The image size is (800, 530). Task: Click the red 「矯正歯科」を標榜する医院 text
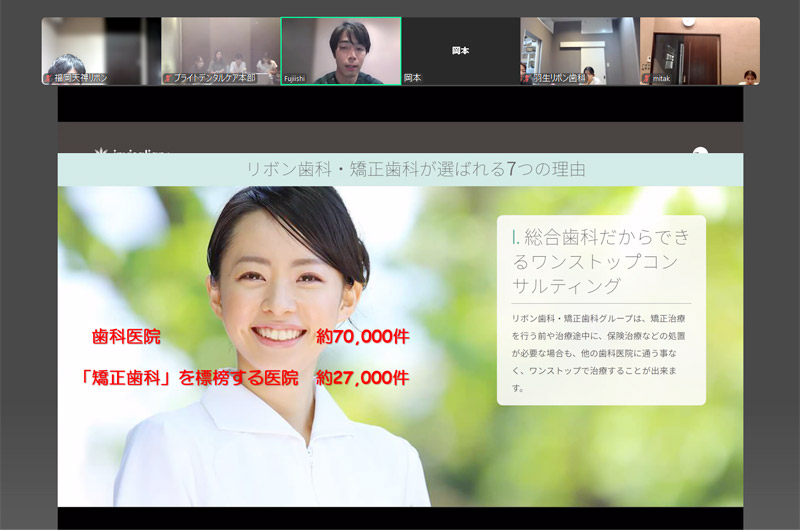click(188, 378)
